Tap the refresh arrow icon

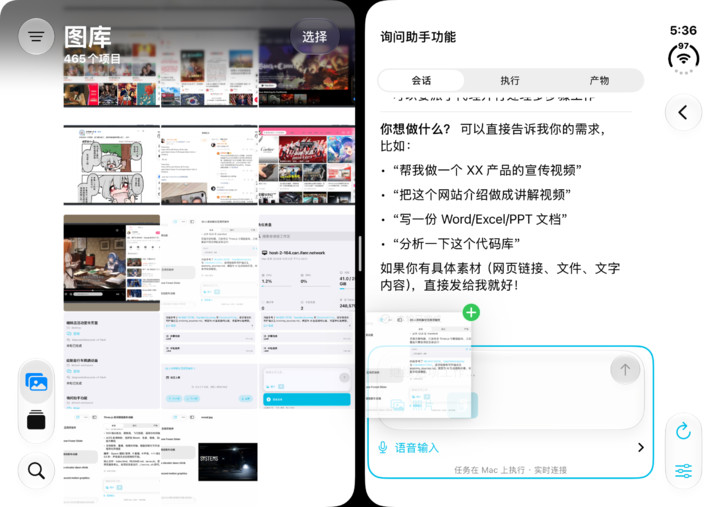683,431
